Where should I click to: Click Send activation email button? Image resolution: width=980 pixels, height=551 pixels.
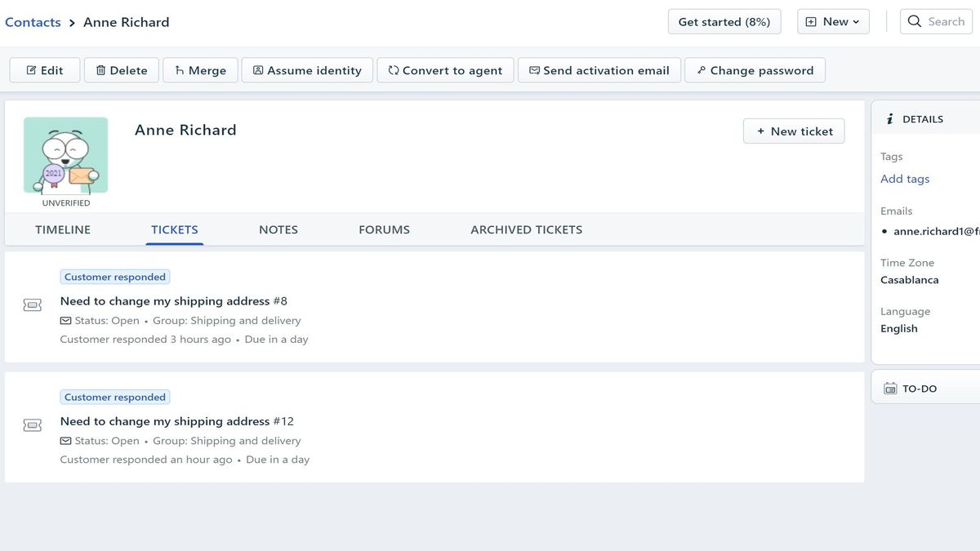[x=599, y=70]
